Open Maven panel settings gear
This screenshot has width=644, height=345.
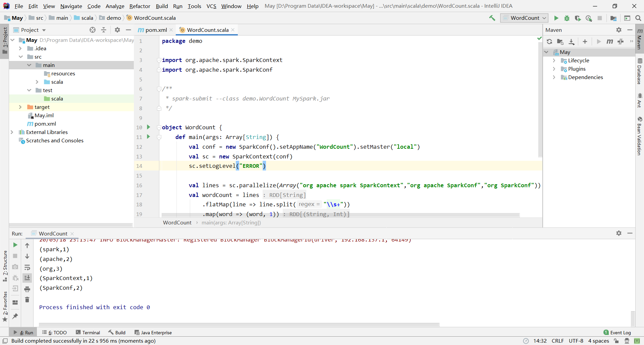click(x=619, y=30)
